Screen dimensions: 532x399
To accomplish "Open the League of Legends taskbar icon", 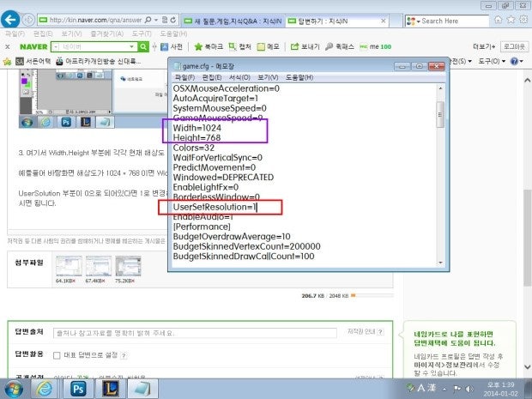I will [109, 388].
